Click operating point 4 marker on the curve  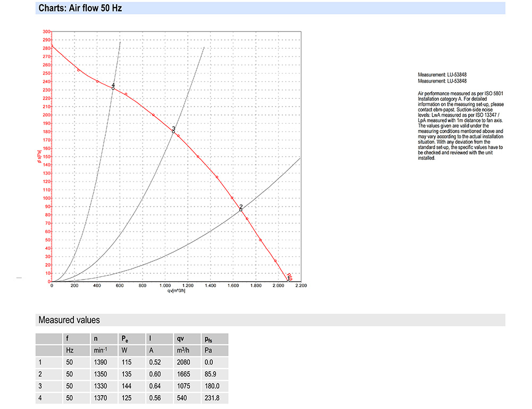(113, 88)
